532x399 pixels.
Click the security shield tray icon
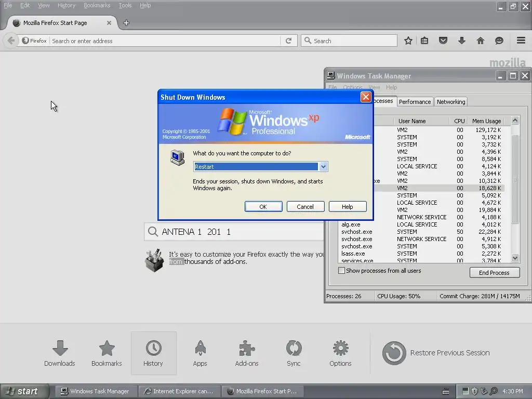pos(475,391)
